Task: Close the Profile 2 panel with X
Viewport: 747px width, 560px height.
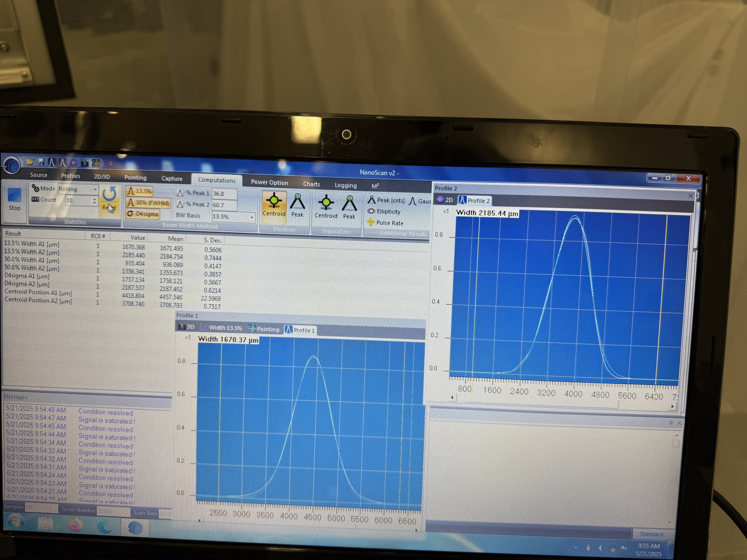Action: point(691,196)
